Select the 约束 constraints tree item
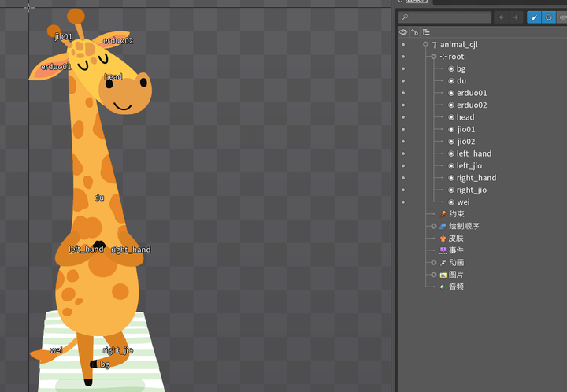The height and width of the screenshot is (392, 567). pyautogui.click(x=456, y=214)
